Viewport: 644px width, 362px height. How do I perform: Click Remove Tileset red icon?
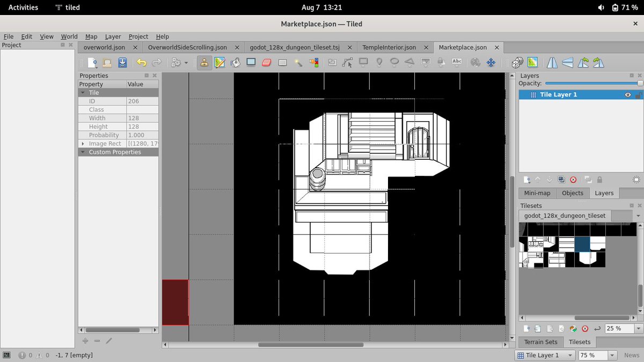(585, 328)
